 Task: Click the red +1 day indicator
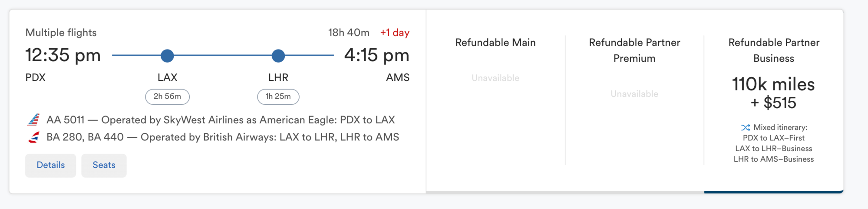(395, 33)
